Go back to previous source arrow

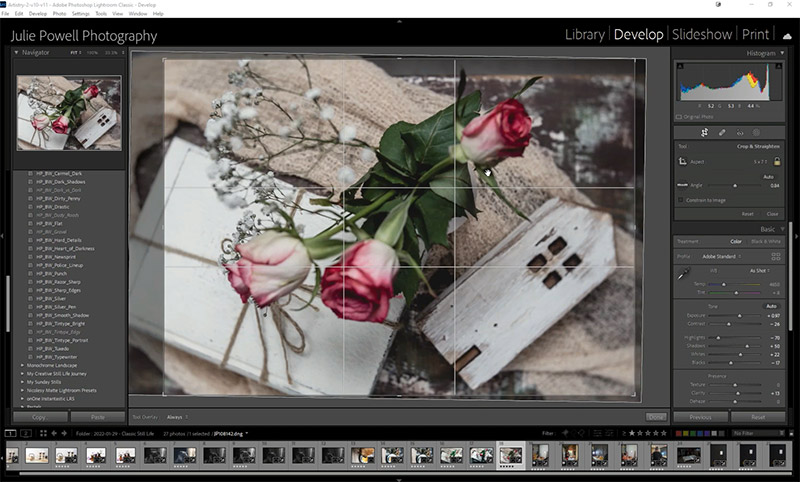pos(54,433)
